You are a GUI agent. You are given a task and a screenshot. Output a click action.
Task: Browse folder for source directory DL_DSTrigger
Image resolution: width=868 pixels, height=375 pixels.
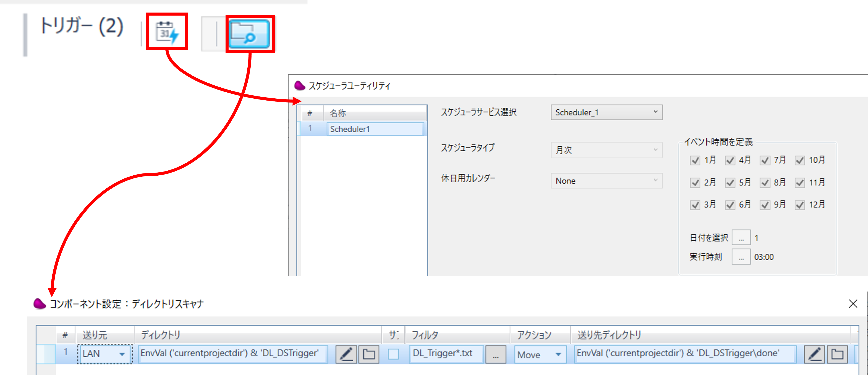(x=369, y=354)
